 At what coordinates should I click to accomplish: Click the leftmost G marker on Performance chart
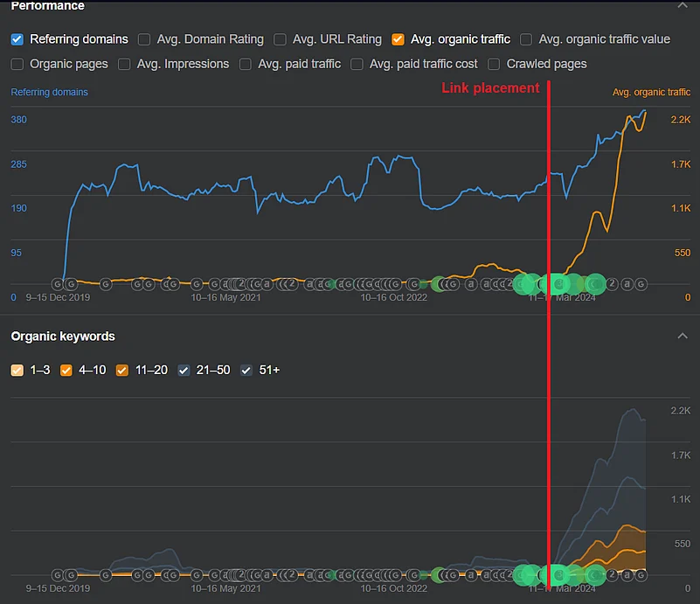pyautogui.click(x=58, y=284)
